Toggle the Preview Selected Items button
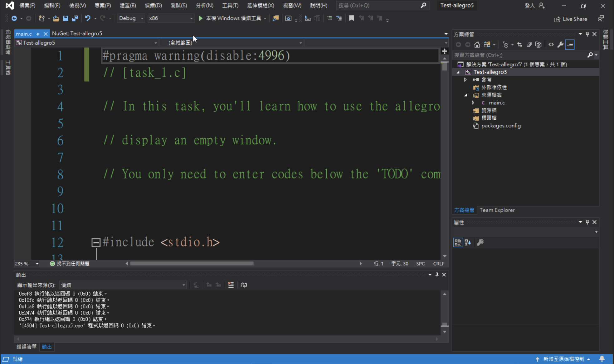Image resolution: width=614 pixels, height=364 pixels. pyautogui.click(x=570, y=45)
